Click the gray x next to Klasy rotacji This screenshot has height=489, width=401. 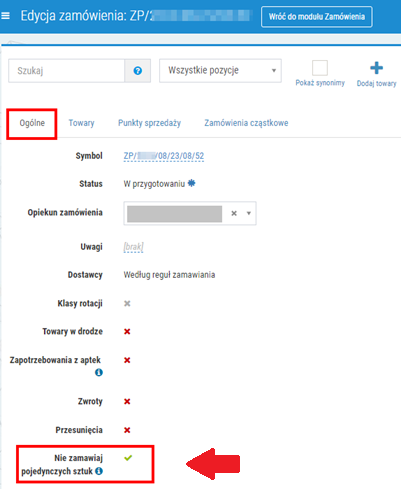[127, 303]
